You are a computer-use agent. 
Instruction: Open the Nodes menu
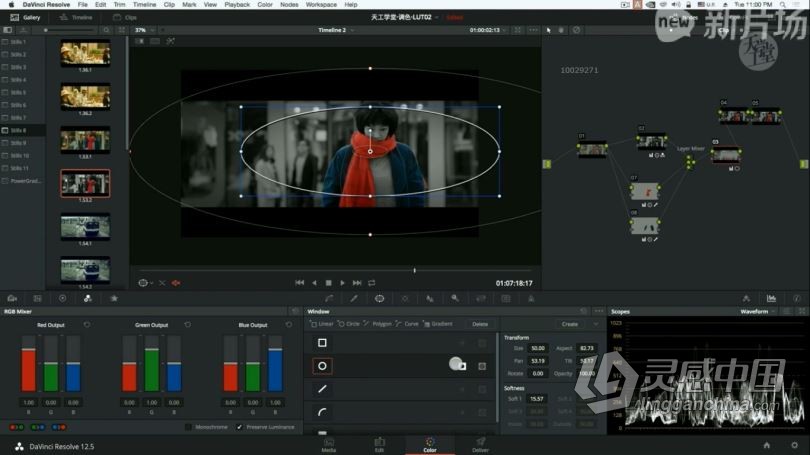click(x=289, y=5)
